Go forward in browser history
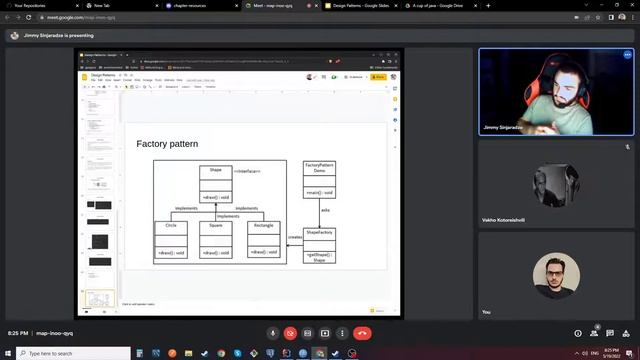 (18, 18)
